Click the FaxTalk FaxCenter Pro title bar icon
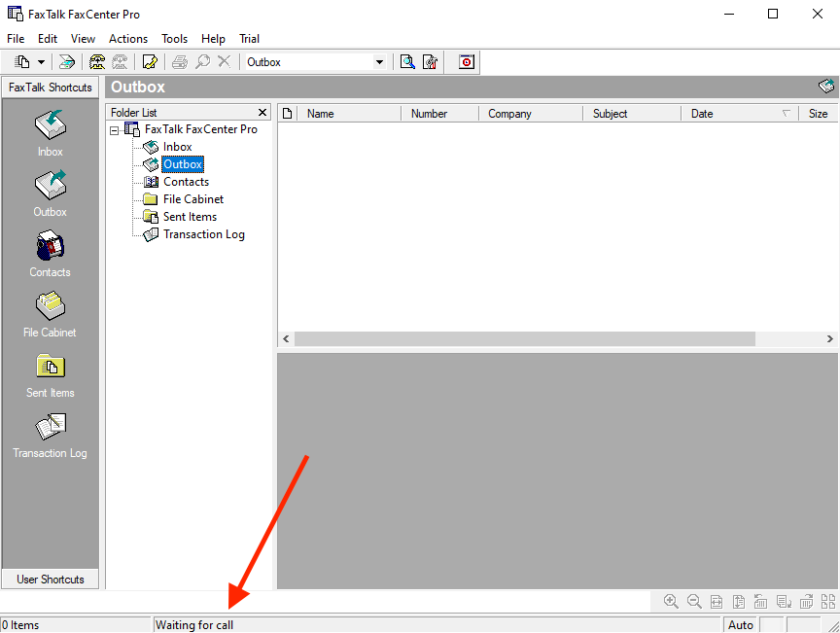This screenshot has width=840, height=633. tap(15, 14)
